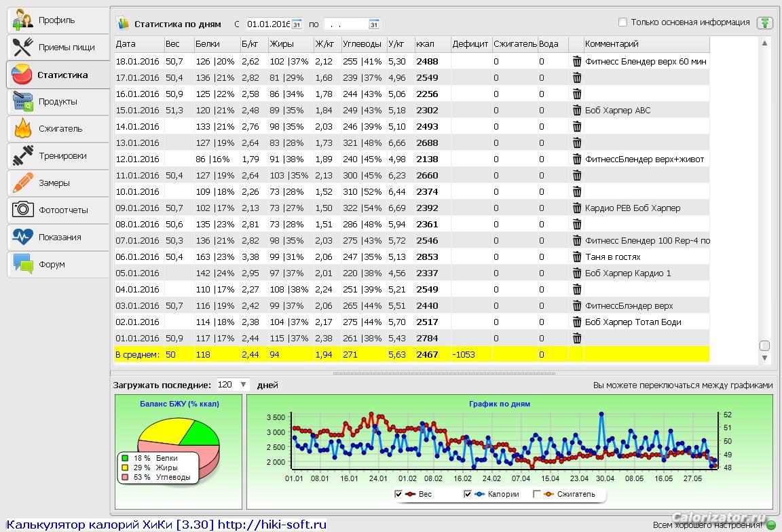Click the start date field 01.01.2016
This screenshot has height=532, width=782.
[x=268, y=24]
